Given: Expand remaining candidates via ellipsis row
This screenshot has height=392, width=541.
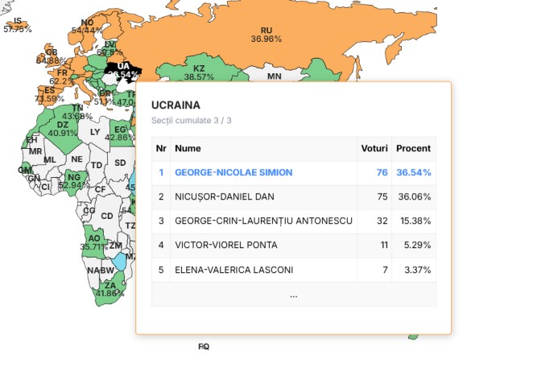Looking at the screenshot, I should (294, 295).
